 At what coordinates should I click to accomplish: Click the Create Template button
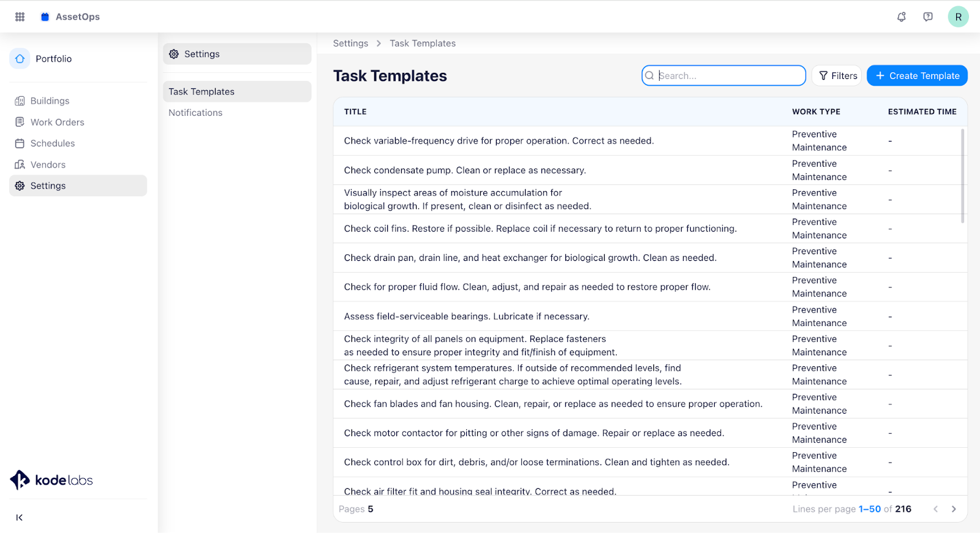pos(917,76)
